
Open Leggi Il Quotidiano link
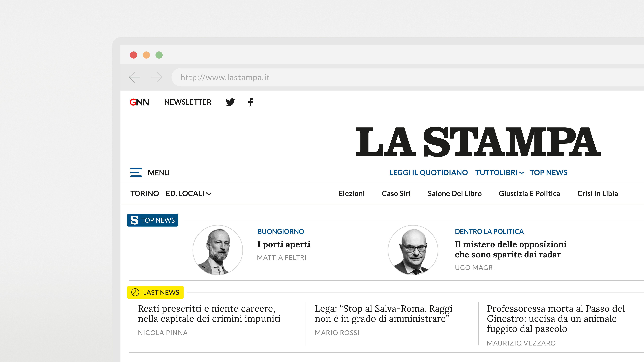[x=428, y=172]
